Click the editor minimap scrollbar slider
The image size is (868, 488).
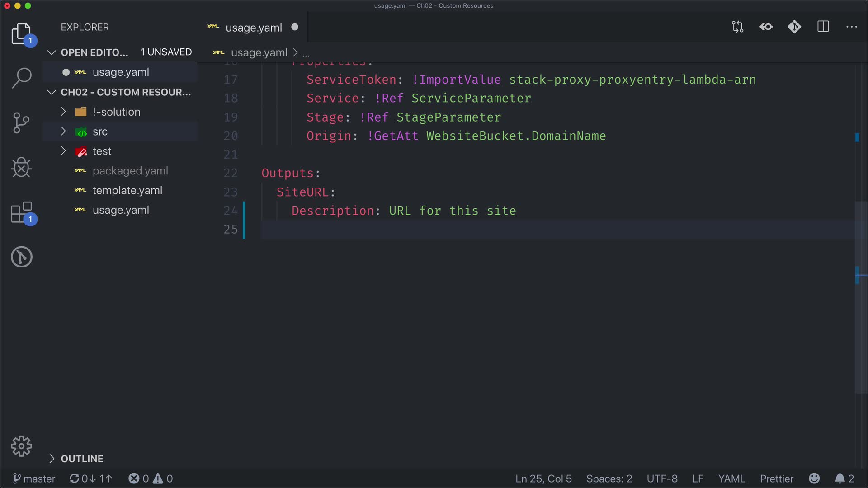coord(861,298)
